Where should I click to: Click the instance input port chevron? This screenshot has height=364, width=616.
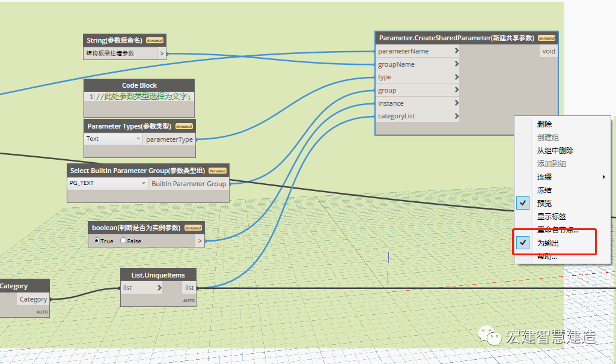tap(457, 103)
